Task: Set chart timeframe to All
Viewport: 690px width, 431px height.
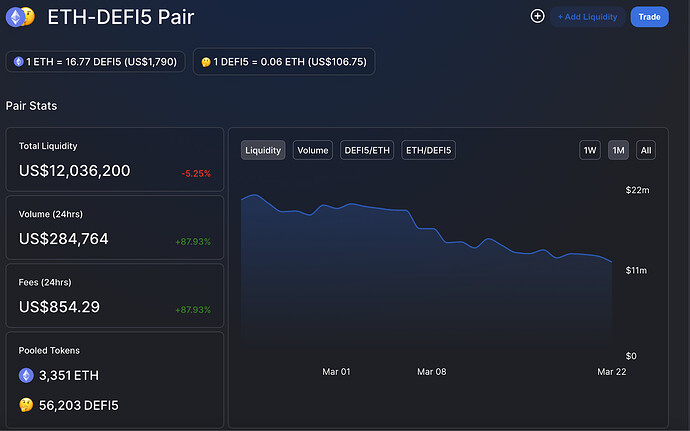Action: pos(646,150)
